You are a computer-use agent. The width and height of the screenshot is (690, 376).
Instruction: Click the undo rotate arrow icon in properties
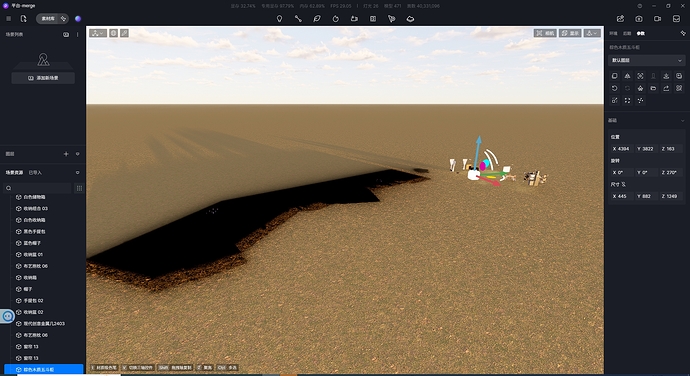[614, 88]
